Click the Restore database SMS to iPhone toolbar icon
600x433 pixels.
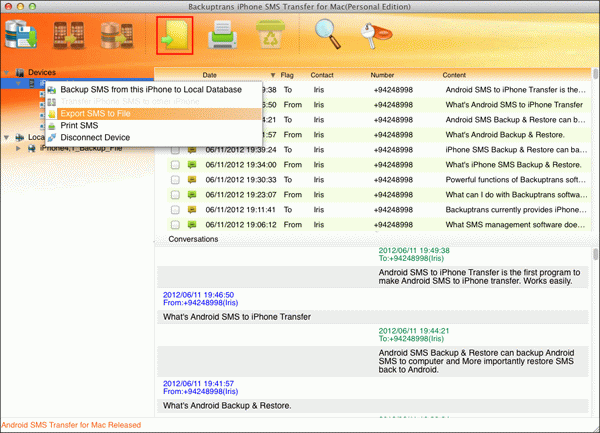click(x=117, y=35)
